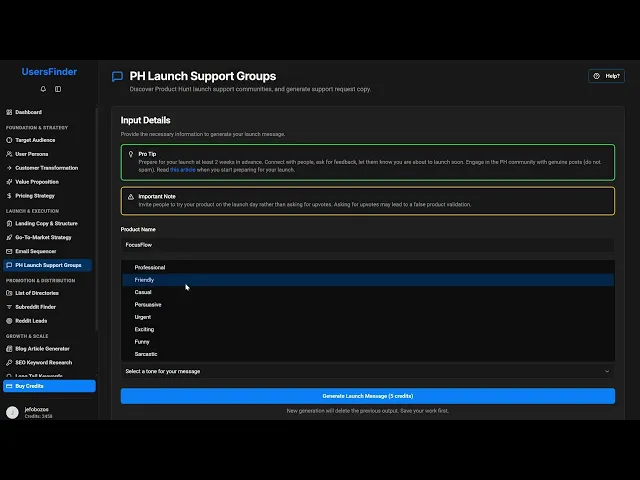The width and height of the screenshot is (640, 480).
Task: Open Blog Article Generator page
Action: point(47,349)
